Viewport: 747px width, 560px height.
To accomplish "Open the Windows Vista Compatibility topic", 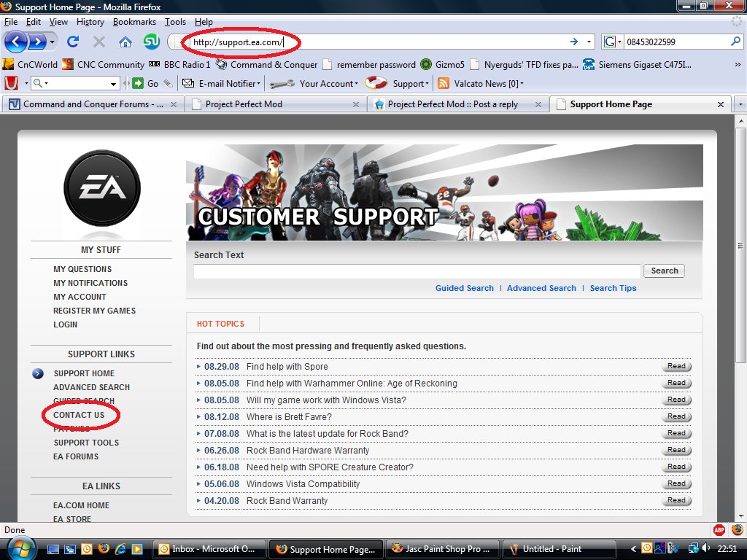I will pyautogui.click(x=303, y=484).
